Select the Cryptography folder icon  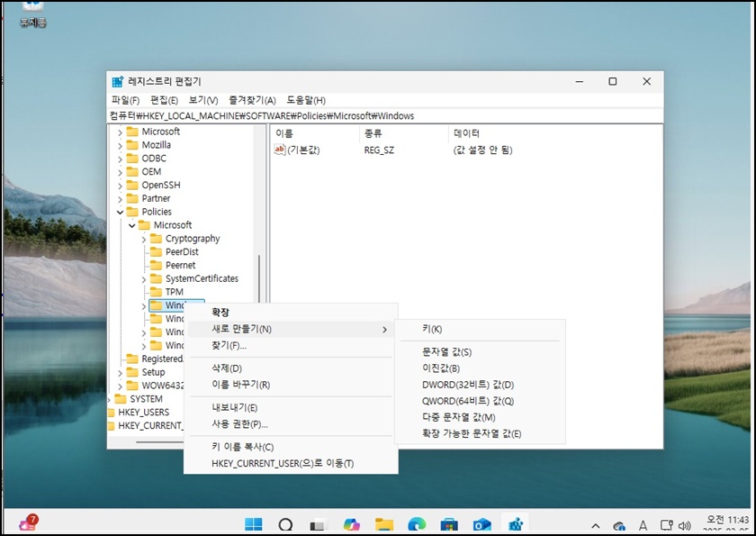click(156, 239)
